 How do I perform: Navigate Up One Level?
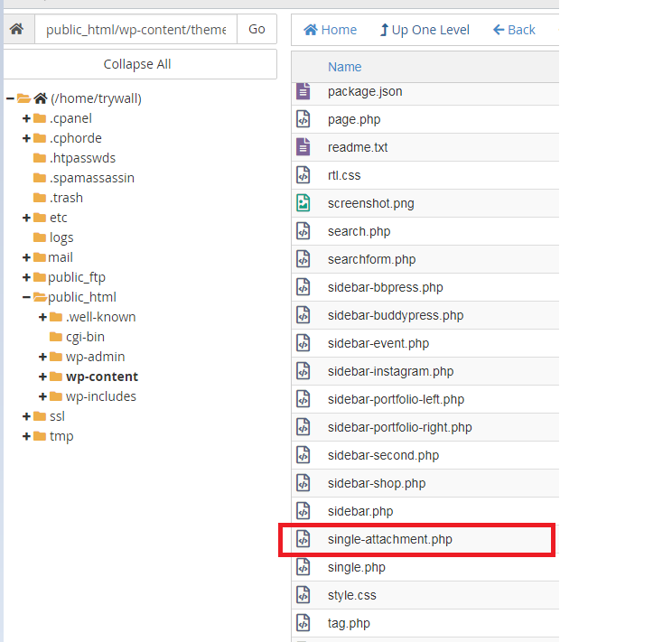(x=425, y=30)
